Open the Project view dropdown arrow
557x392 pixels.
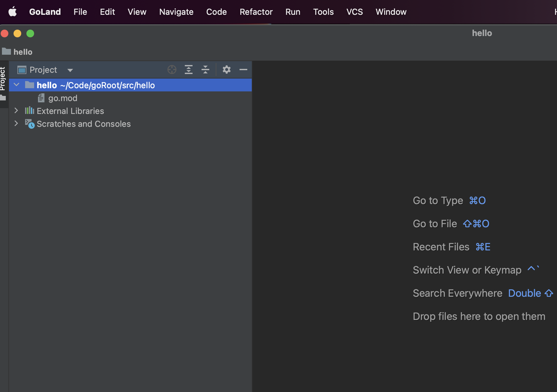pos(70,70)
